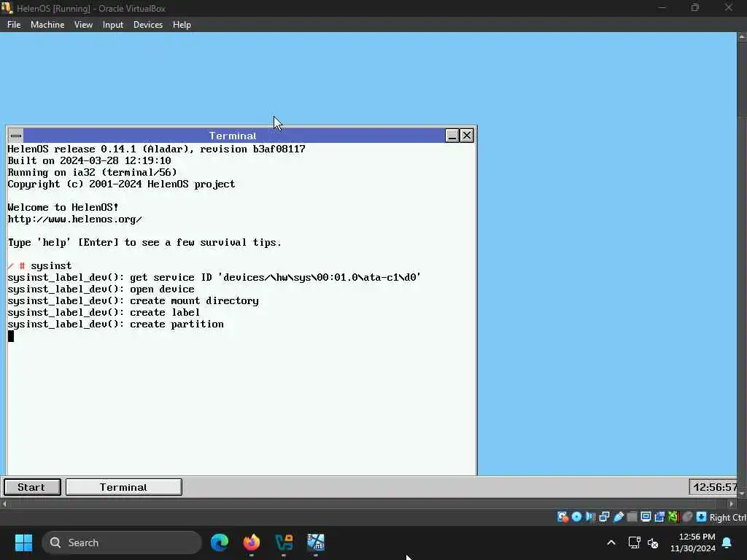The height and width of the screenshot is (560, 747).
Task: Open the Help menu
Action: coord(182,25)
